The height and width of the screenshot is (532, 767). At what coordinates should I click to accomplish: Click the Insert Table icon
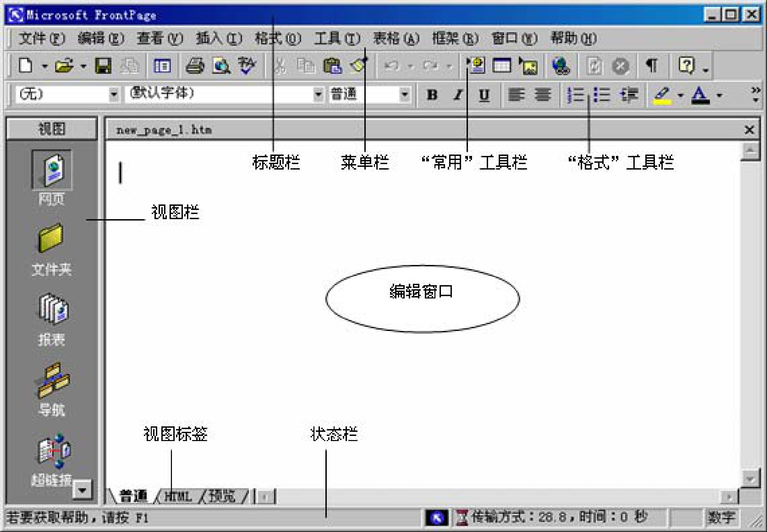click(x=501, y=65)
